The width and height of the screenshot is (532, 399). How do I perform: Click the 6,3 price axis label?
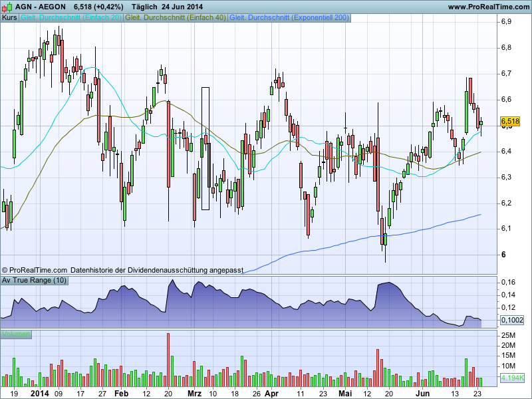(x=506, y=177)
